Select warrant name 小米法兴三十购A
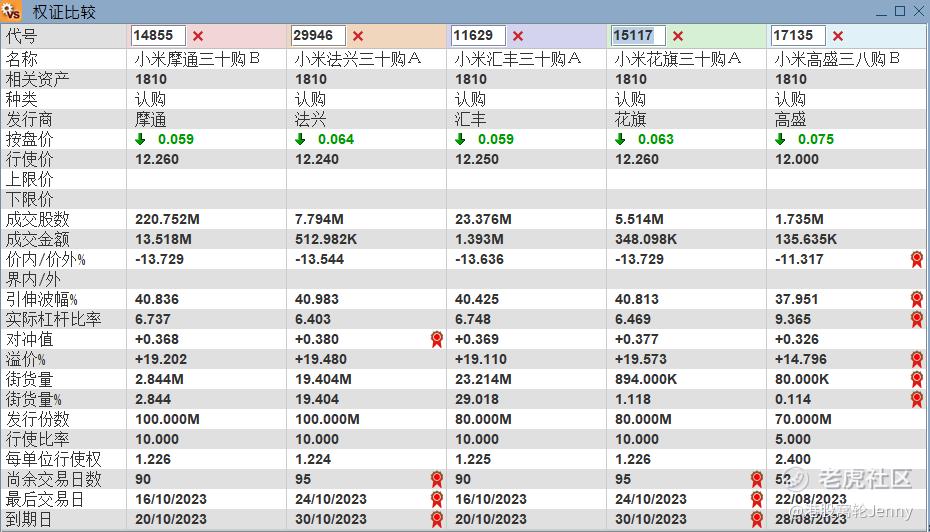 358,59
